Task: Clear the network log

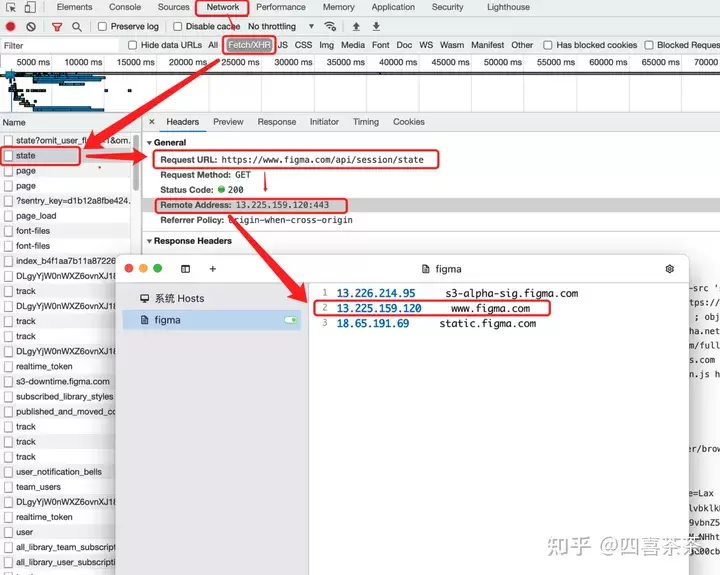Action: [x=31, y=27]
